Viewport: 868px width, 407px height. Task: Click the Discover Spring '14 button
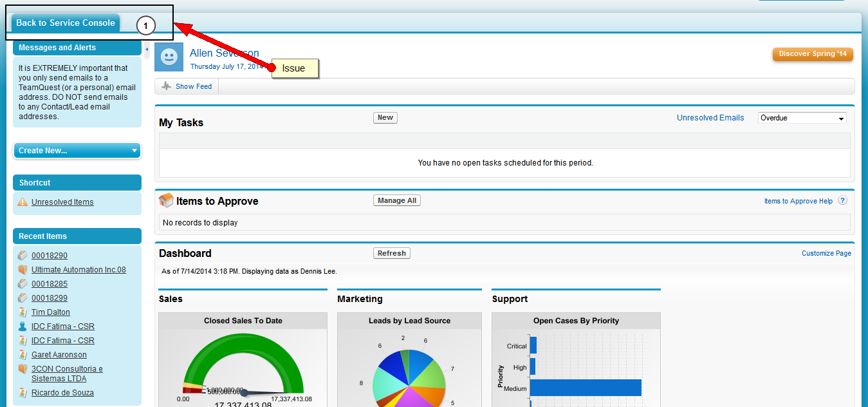tap(813, 54)
